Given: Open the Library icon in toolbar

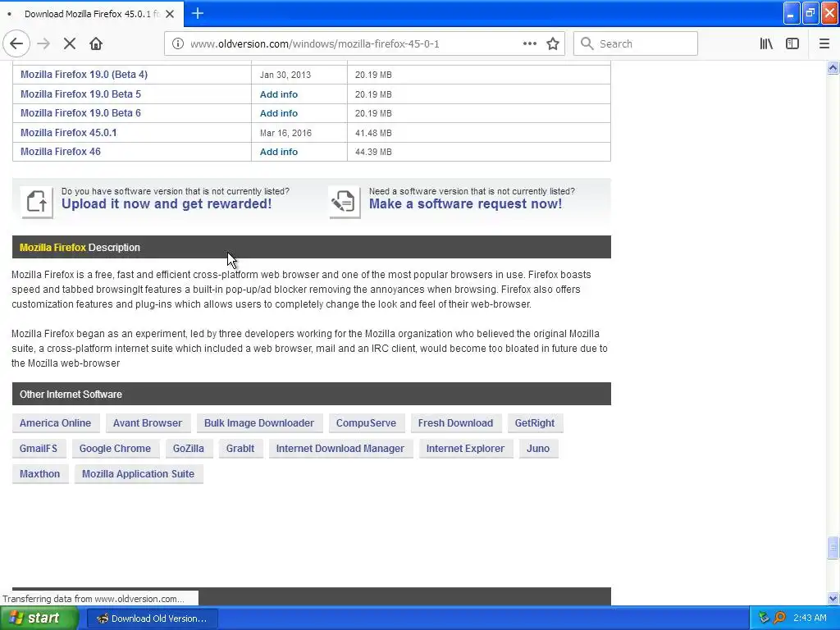Looking at the screenshot, I should (x=766, y=44).
